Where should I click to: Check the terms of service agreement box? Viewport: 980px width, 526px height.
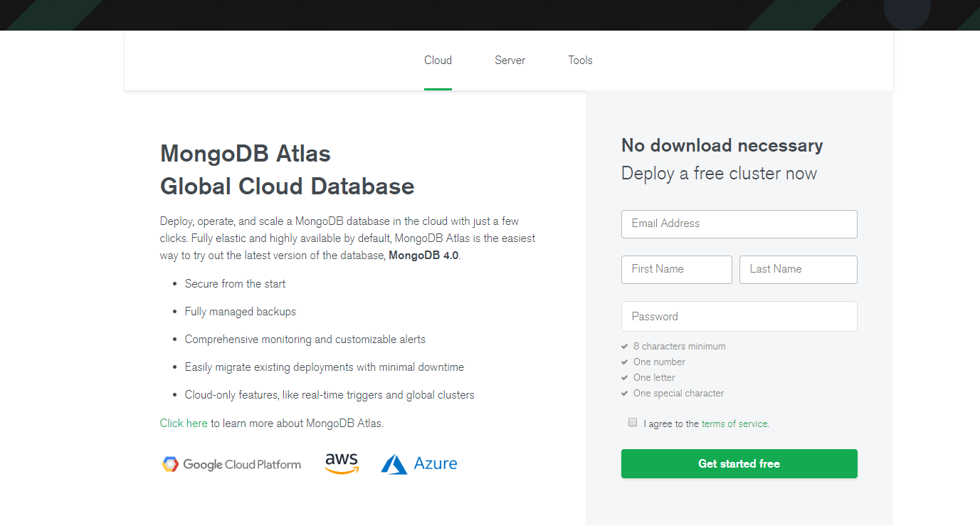pos(633,422)
